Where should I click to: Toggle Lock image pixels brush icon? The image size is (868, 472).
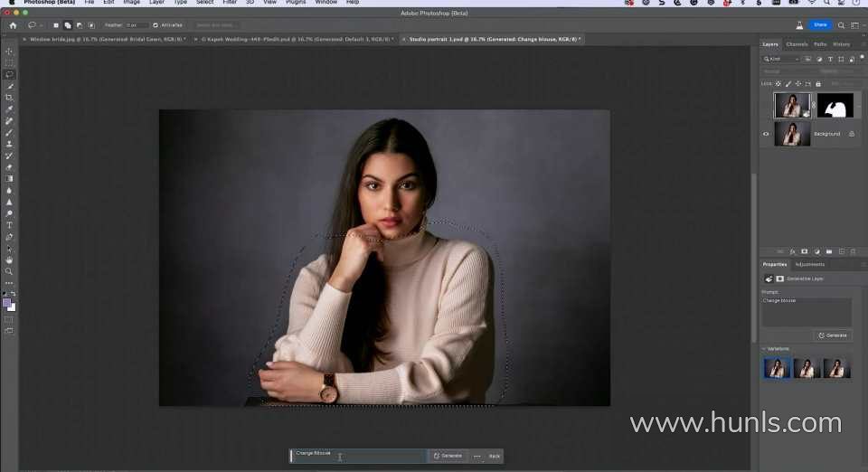tap(788, 83)
